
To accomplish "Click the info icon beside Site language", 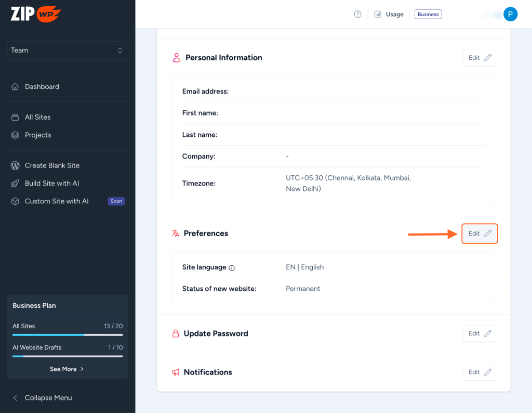I will pyautogui.click(x=232, y=268).
